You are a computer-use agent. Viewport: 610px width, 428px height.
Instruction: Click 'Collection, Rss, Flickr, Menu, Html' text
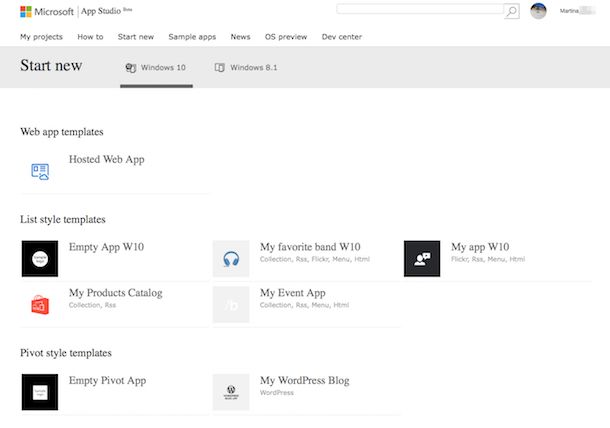315,260
